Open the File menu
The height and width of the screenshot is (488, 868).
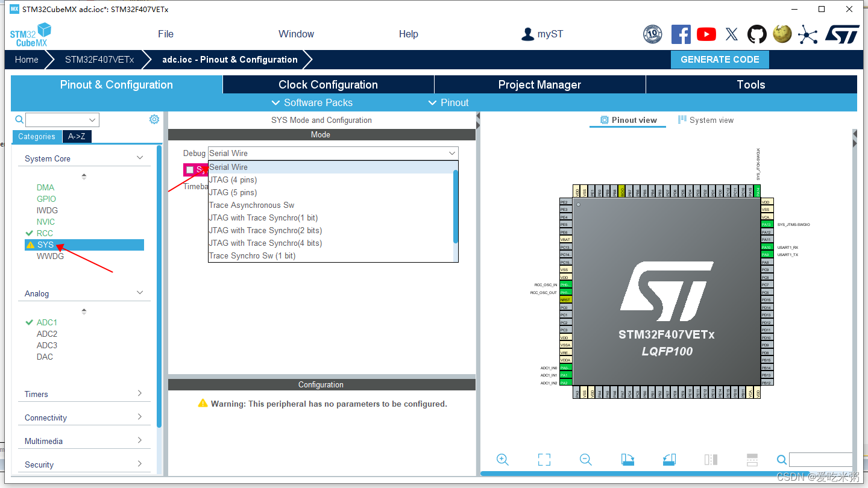166,34
